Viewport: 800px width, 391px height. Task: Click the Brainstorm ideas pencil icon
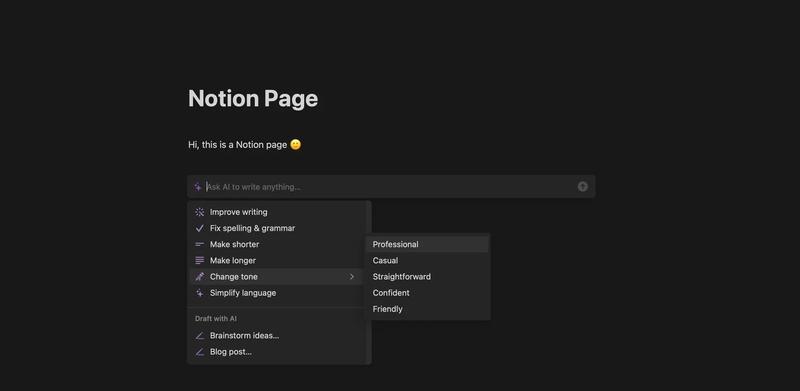pyautogui.click(x=199, y=336)
